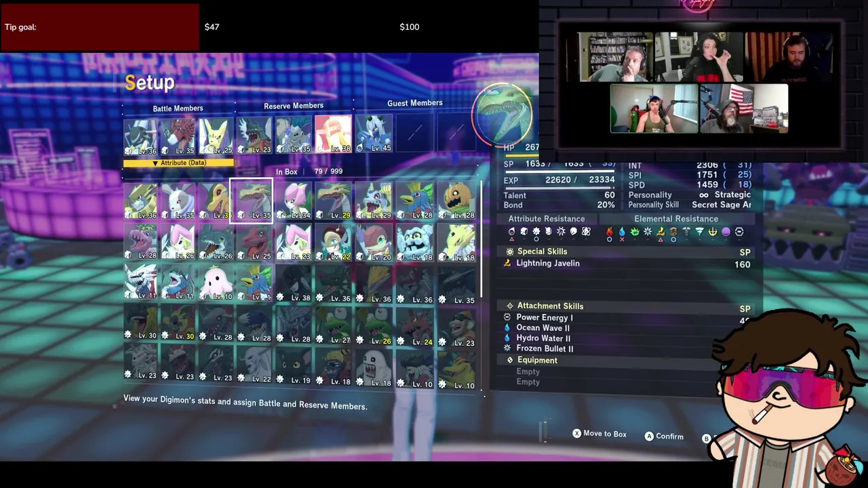Pick the pink flower Lv. 34 Digimon
The width and height of the screenshot is (868, 488).
pyautogui.click(x=294, y=201)
